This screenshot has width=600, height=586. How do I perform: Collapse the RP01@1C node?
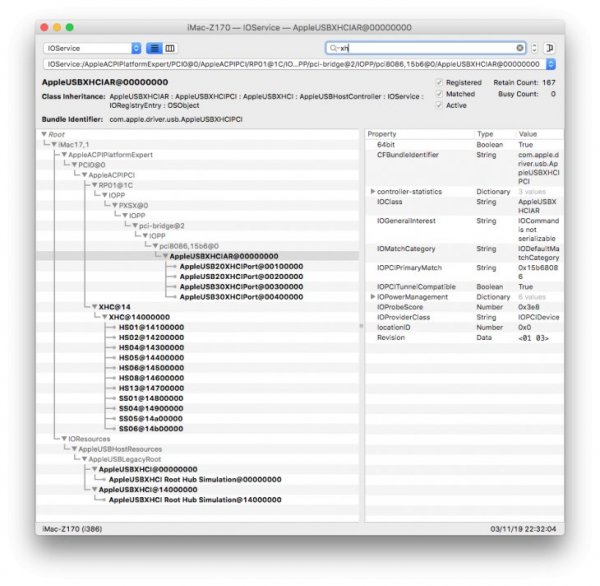[95, 185]
